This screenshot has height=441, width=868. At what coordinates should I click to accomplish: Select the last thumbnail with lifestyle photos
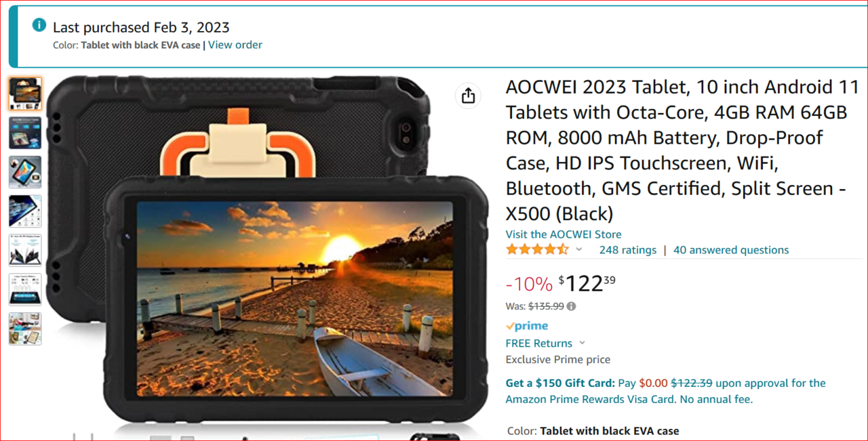pos(25,329)
